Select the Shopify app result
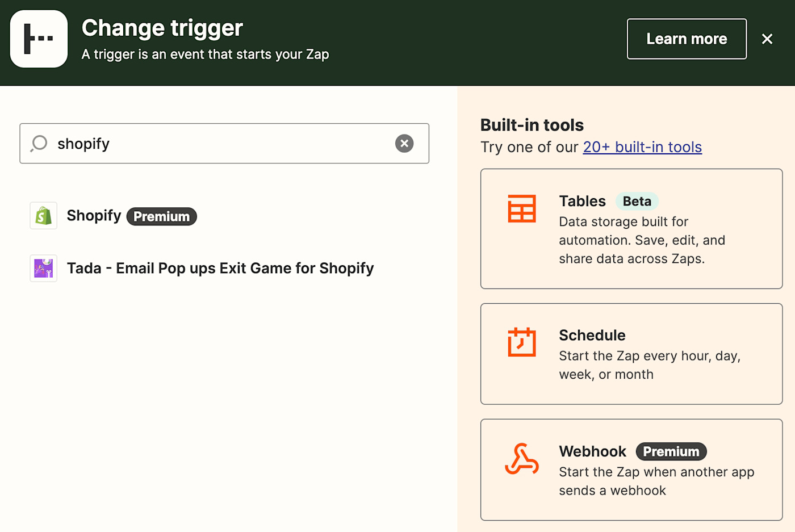795x532 pixels. pos(114,216)
